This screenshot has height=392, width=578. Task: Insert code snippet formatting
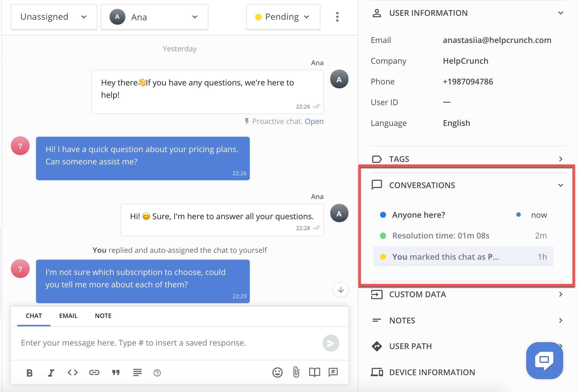coord(73,372)
